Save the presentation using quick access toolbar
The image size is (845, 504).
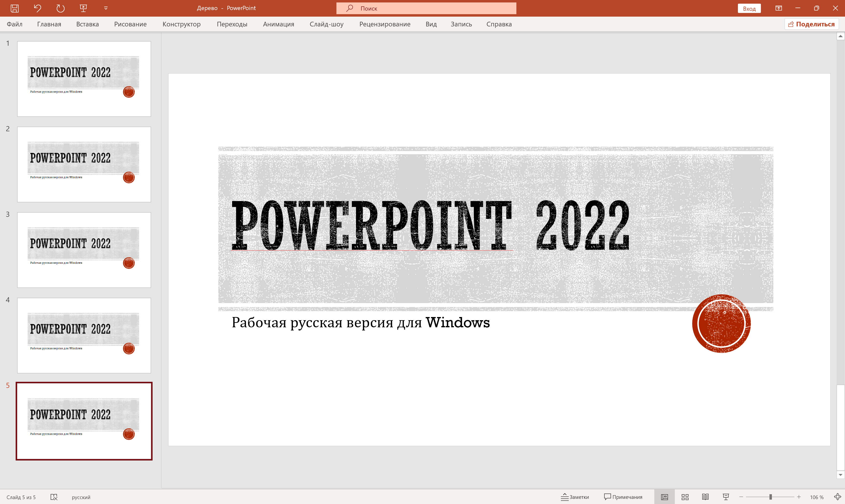point(15,8)
